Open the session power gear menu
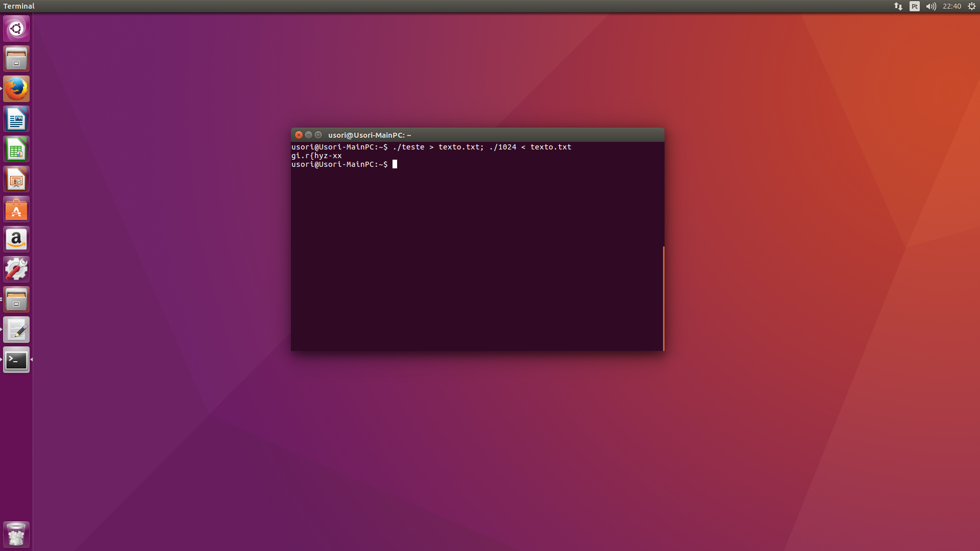Viewport: 980px width, 551px height. point(972,6)
